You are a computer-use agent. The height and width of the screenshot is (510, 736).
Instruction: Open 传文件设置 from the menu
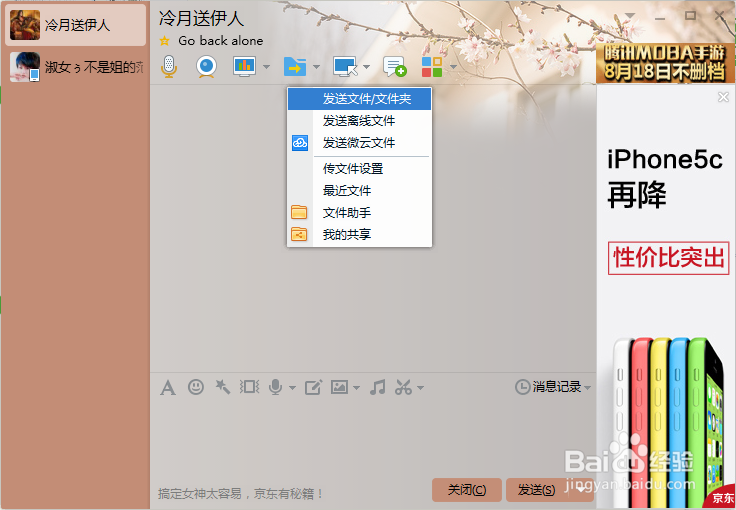pos(359,168)
